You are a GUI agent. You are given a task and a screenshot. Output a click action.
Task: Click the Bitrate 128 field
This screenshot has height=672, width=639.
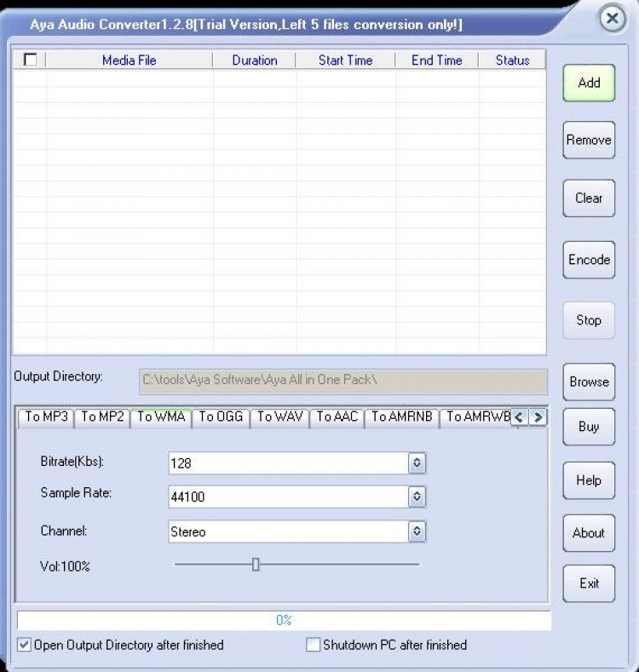(289, 462)
